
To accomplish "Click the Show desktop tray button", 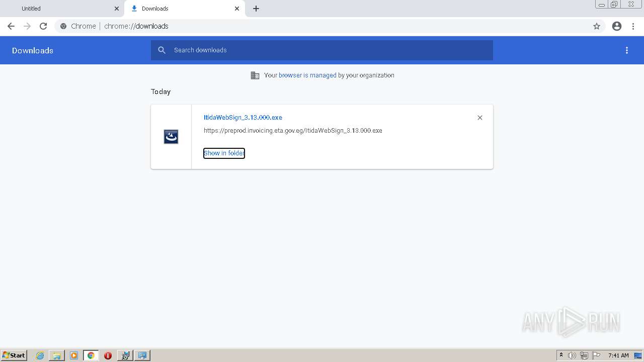I will [638, 355].
